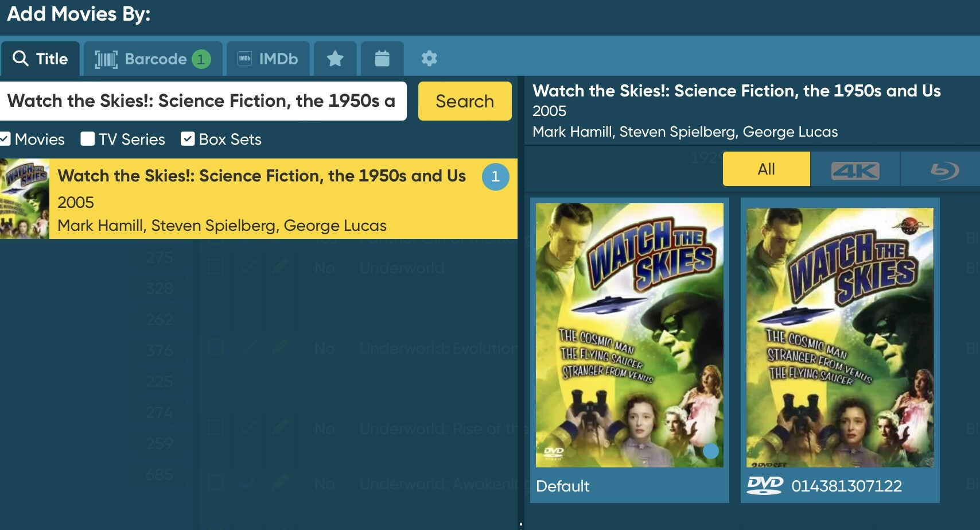Viewport: 980px width, 530px height.
Task: Filter editions by 4K format
Action: (855, 170)
